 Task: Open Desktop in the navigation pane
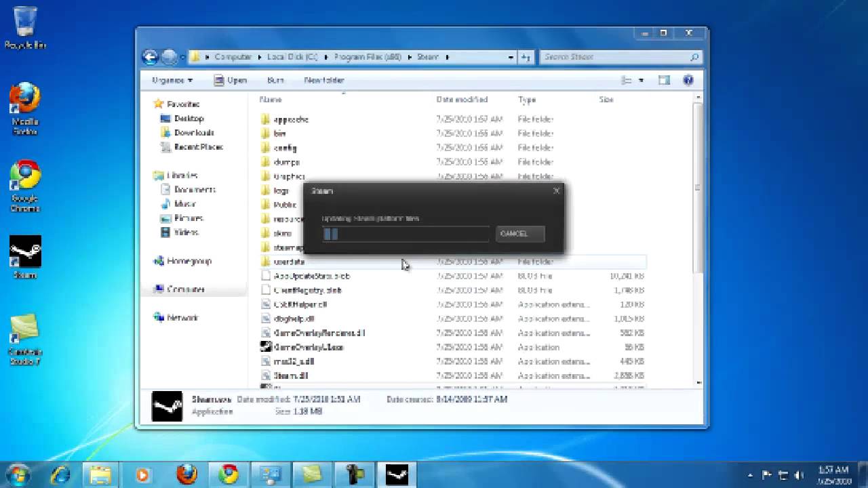click(x=189, y=119)
